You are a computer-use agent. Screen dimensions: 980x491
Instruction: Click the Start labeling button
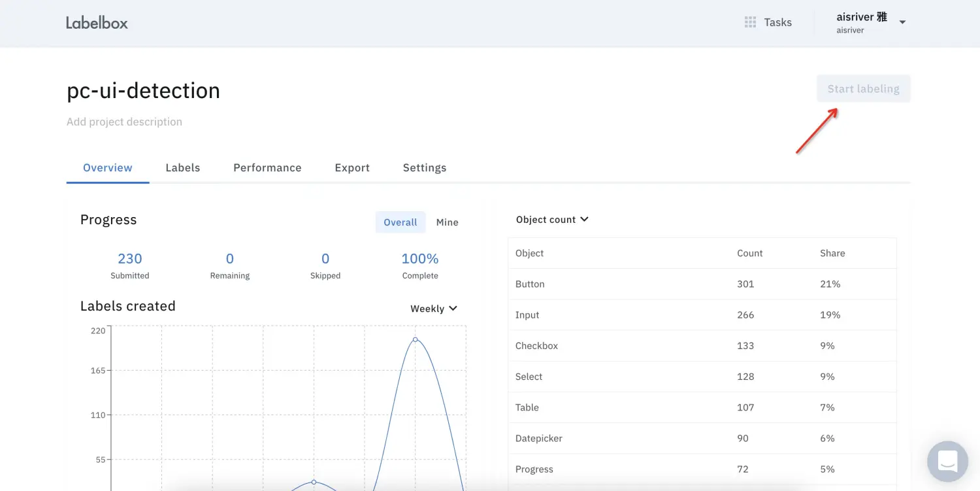tap(863, 89)
